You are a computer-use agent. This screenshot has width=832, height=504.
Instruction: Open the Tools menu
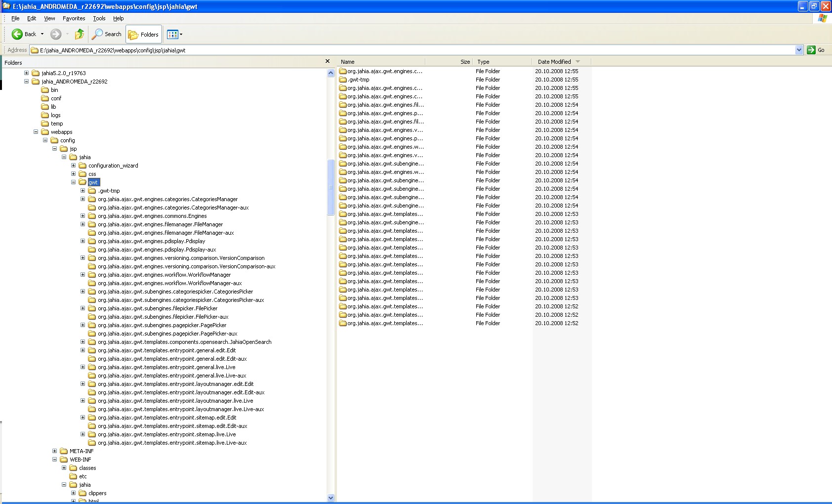click(x=99, y=18)
